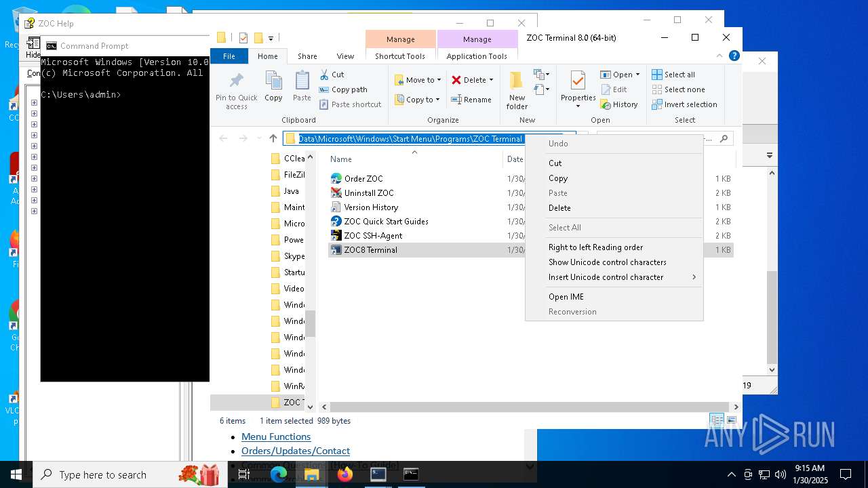This screenshot has width=868, height=488.
Task: Click the up-directory arrow button
Action: point(273,138)
